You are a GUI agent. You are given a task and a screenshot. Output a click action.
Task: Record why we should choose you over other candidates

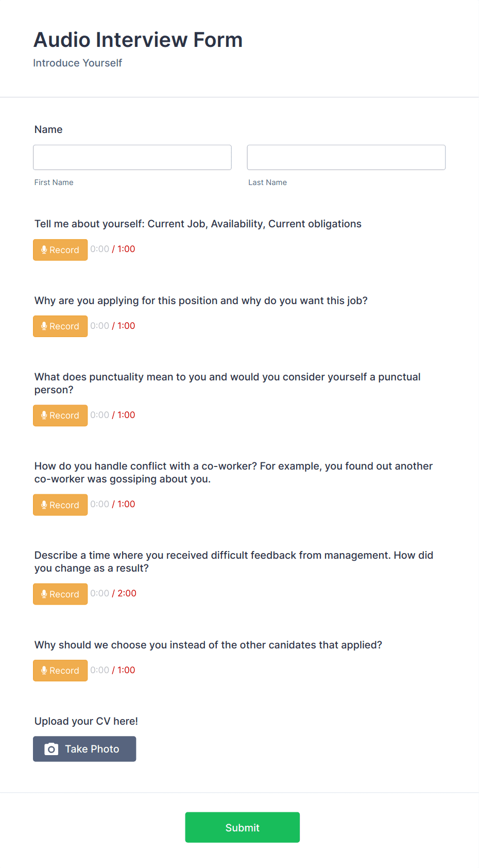tap(60, 670)
